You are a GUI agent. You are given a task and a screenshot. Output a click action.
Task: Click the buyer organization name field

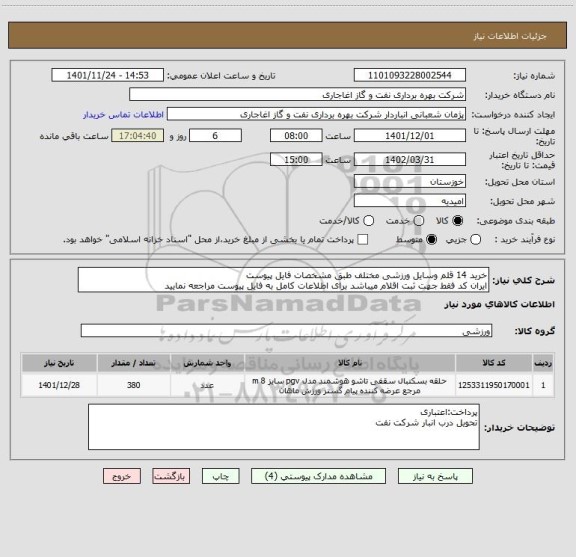pos(298,95)
